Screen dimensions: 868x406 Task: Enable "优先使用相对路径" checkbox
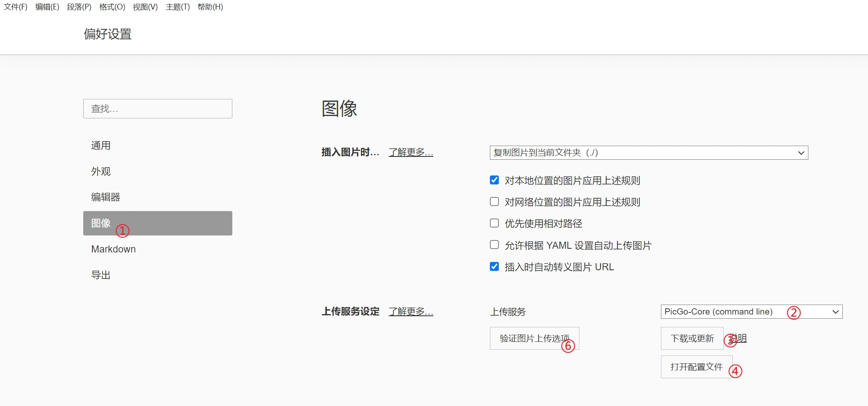(494, 223)
